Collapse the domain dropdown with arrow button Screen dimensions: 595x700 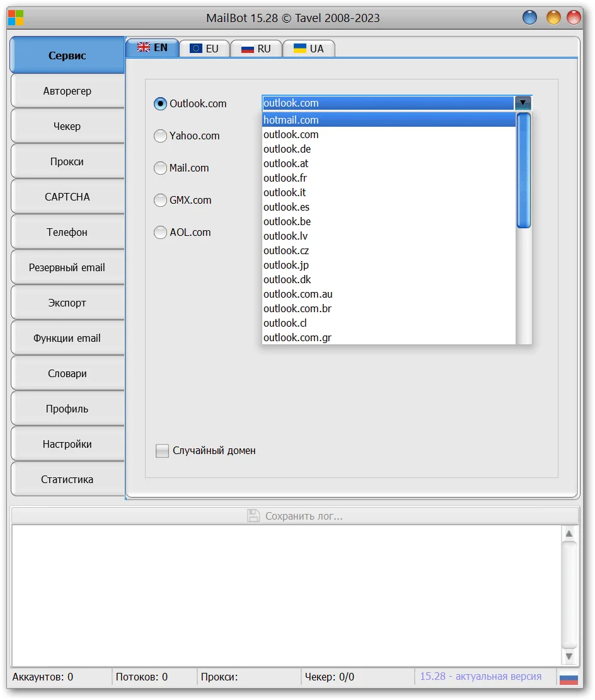click(x=523, y=103)
